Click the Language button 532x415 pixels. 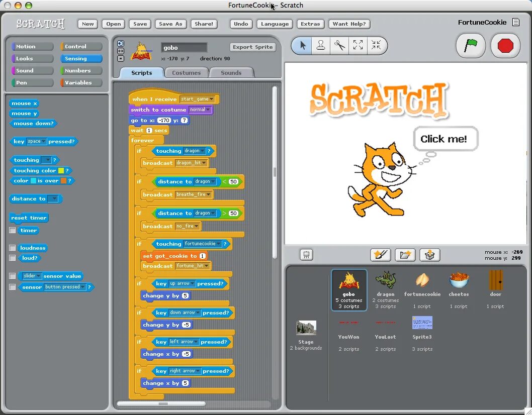(275, 24)
